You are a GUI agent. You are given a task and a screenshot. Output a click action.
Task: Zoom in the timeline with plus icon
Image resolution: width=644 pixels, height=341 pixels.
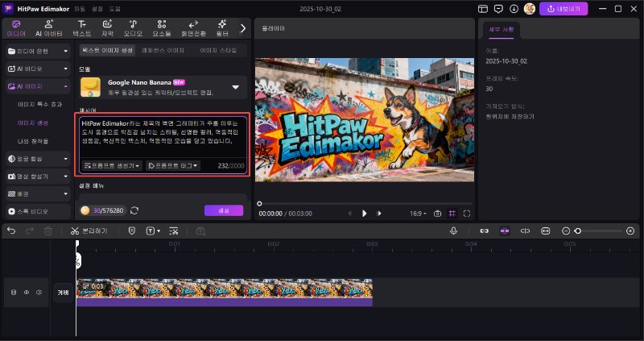(630, 231)
